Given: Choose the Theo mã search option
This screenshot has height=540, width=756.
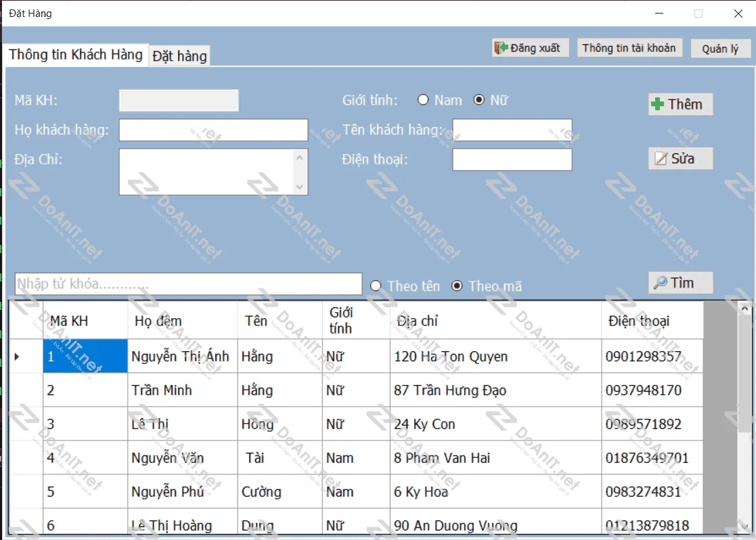Looking at the screenshot, I should [457, 286].
